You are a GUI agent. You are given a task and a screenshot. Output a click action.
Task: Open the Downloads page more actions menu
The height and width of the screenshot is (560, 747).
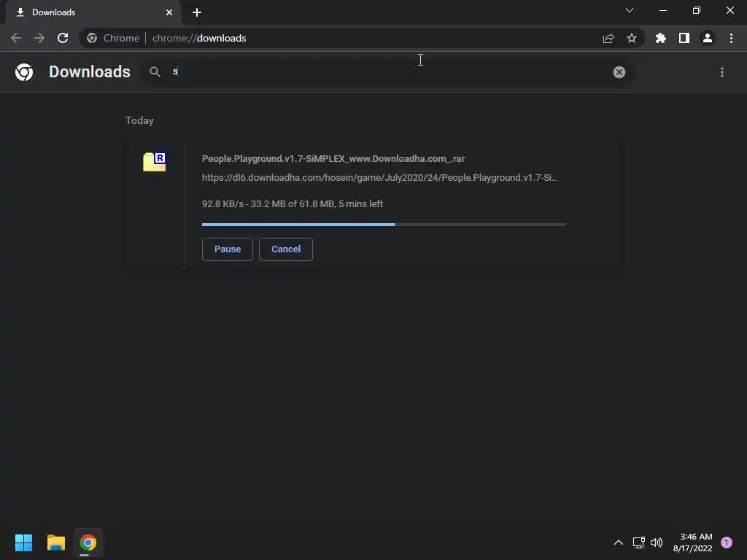coord(722,72)
